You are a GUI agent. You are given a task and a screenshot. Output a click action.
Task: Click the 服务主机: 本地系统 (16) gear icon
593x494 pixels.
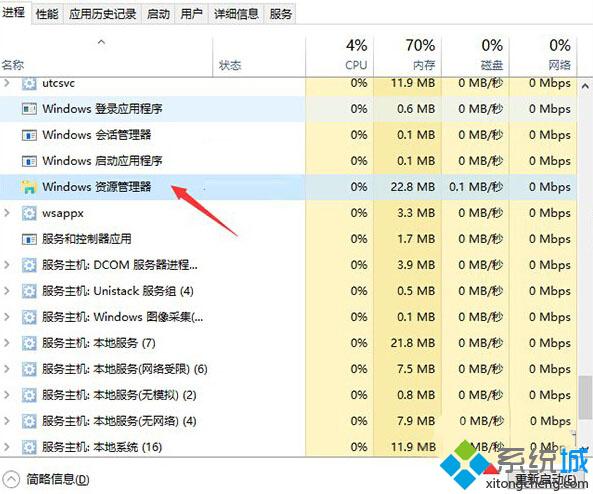29,447
